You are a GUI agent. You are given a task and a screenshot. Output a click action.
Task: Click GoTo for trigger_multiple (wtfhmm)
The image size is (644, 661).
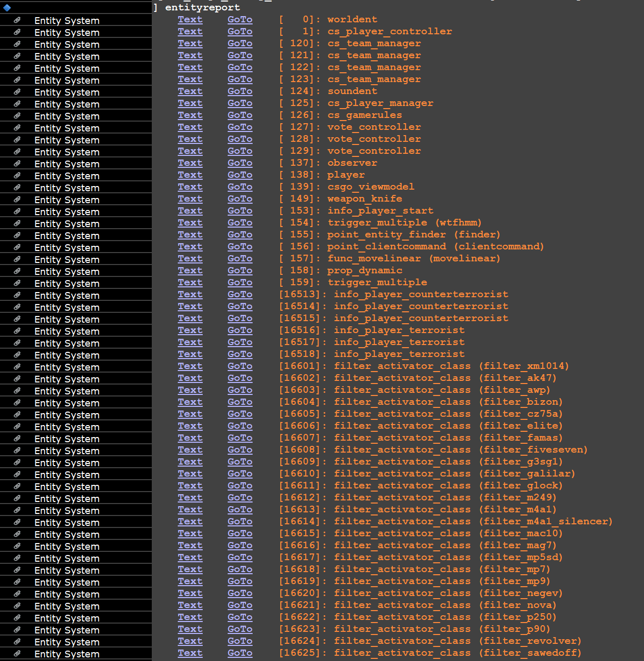pyautogui.click(x=240, y=223)
